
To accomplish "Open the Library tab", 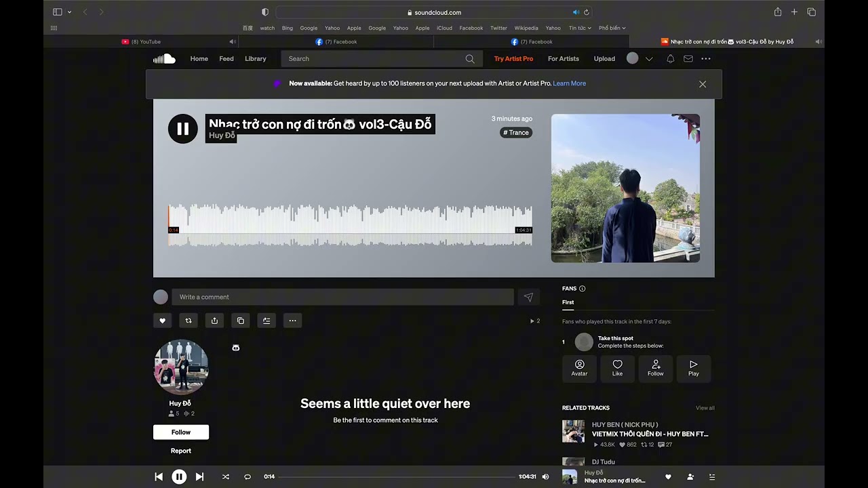I will (x=256, y=59).
